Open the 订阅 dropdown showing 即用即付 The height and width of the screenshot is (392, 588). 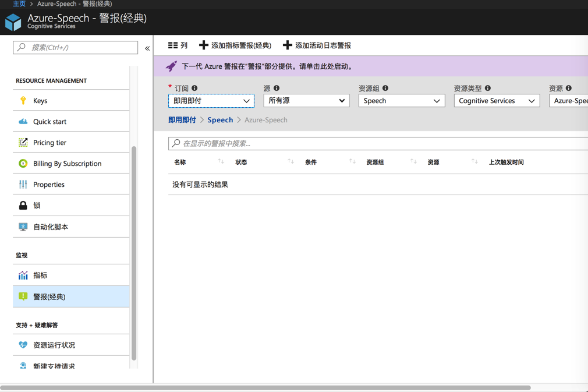(x=211, y=101)
